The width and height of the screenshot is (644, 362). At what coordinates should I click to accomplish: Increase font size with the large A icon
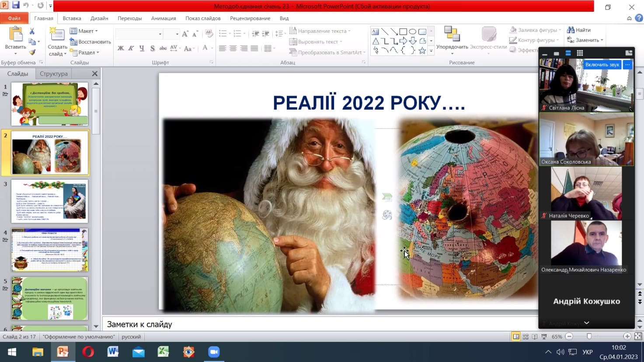[x=185, y=34]
